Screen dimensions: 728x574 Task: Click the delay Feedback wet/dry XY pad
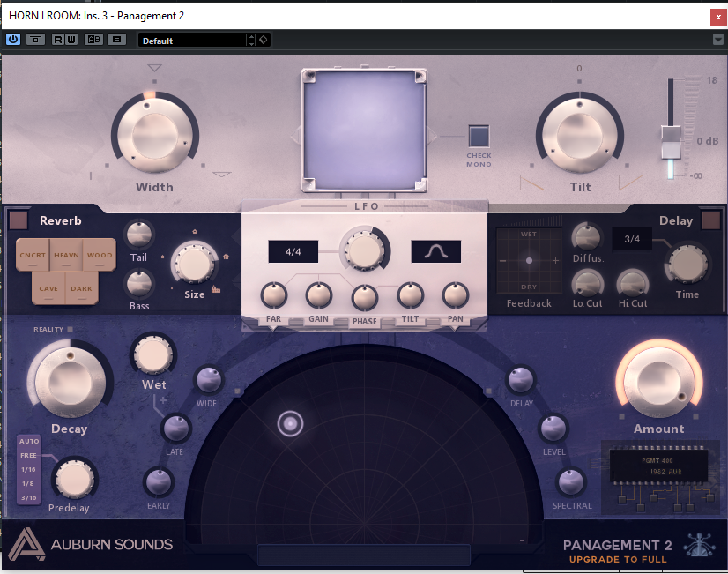pos(530,260)
